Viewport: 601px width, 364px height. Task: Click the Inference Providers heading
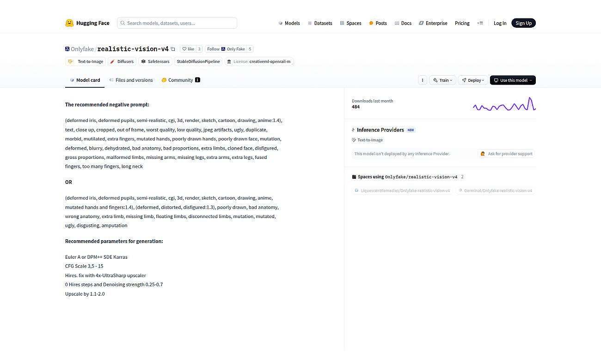coord(380,130)
